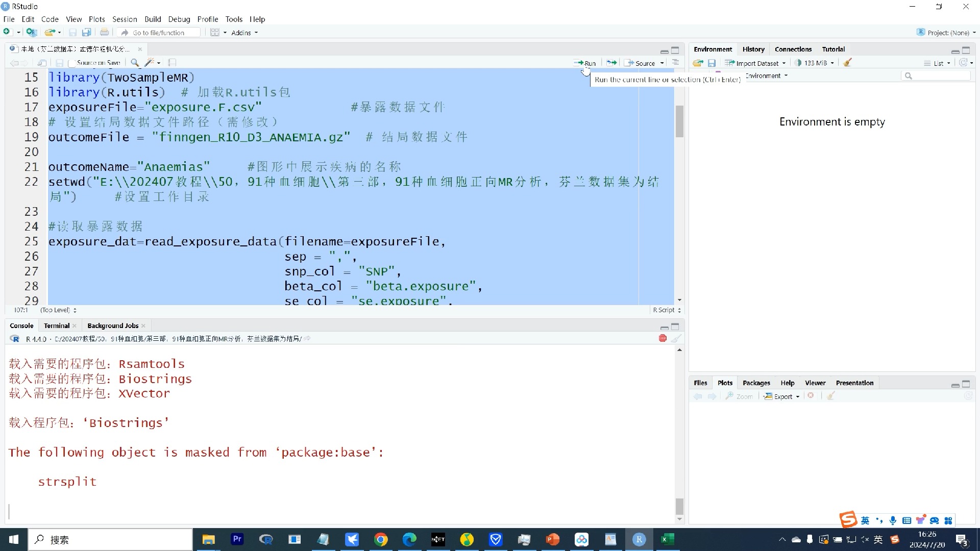Image resolution: width=980 pixels, height=551 pixels.
Task: Click the R script indicator in status bar
Action: coord(664,311)
